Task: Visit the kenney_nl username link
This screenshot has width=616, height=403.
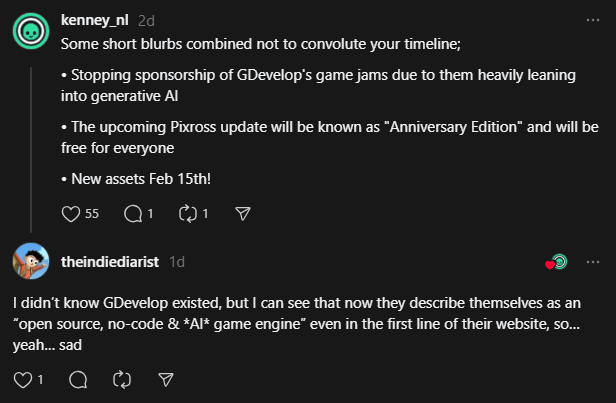Action: 95,20
